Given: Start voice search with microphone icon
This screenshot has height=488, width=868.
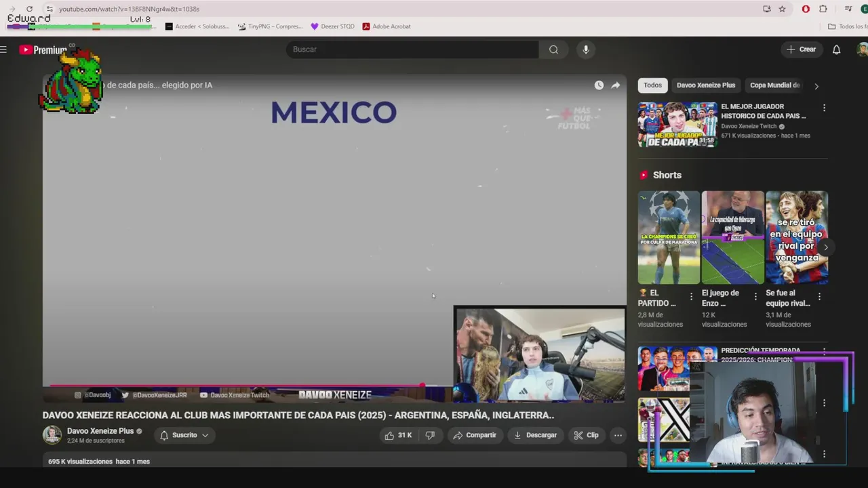Looking at the screenshot, I should tap(586, 49).
